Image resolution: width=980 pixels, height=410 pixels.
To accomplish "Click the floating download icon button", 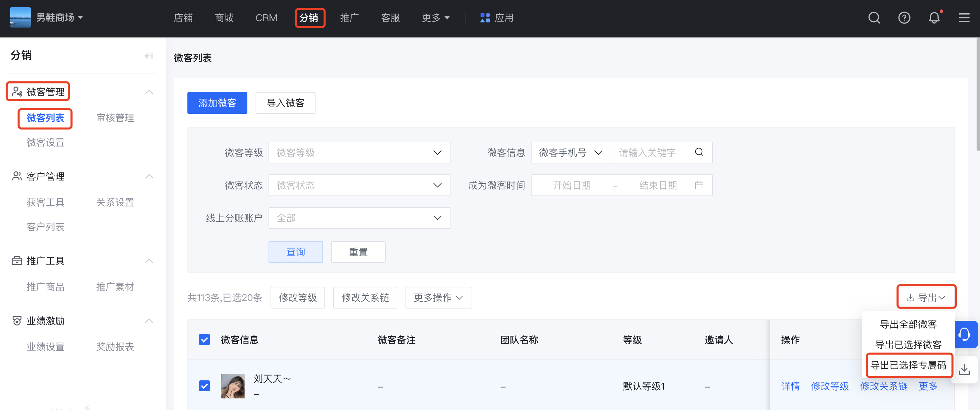I will (964, 369).
